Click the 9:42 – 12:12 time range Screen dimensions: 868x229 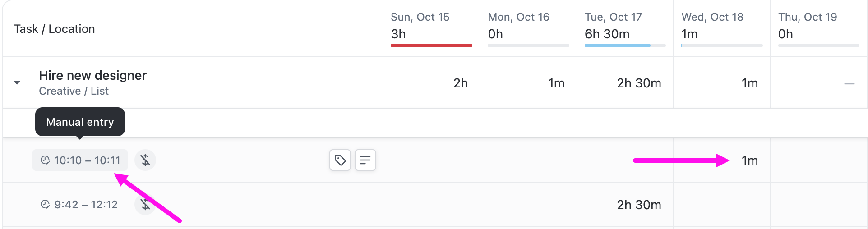point(86,205)
